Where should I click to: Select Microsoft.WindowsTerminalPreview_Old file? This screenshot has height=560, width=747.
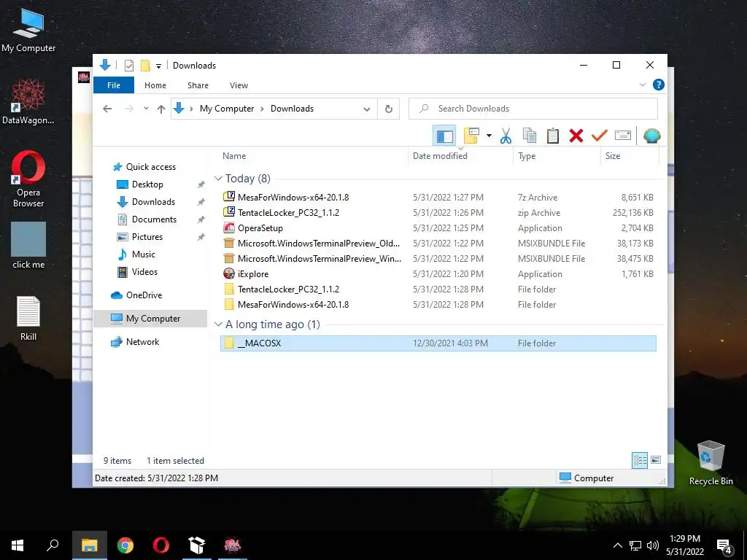(x=438, y=243)
